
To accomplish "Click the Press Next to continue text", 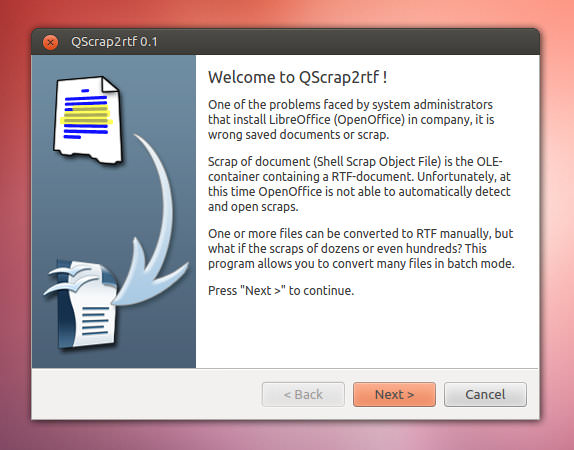I will click(x=281, y=290).
